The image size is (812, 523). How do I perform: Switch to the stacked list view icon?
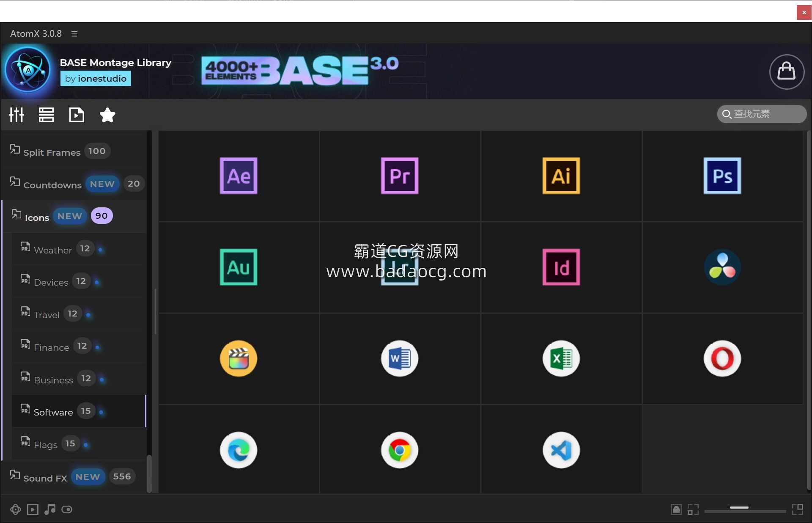(x=46, y=115)
